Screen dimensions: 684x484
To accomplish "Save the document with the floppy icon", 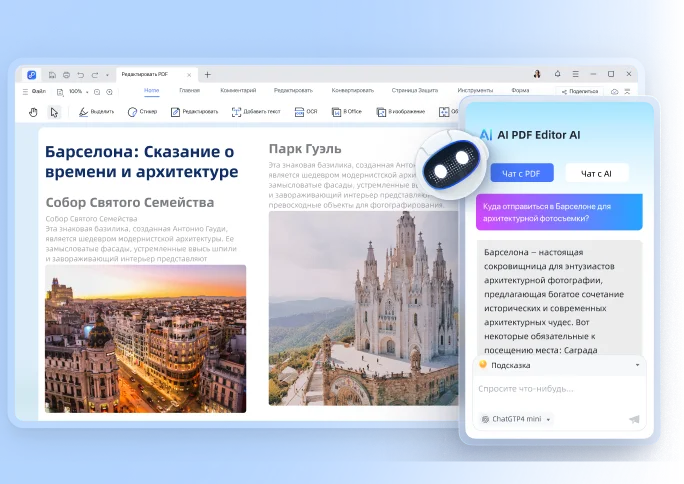I will (52, 75).
